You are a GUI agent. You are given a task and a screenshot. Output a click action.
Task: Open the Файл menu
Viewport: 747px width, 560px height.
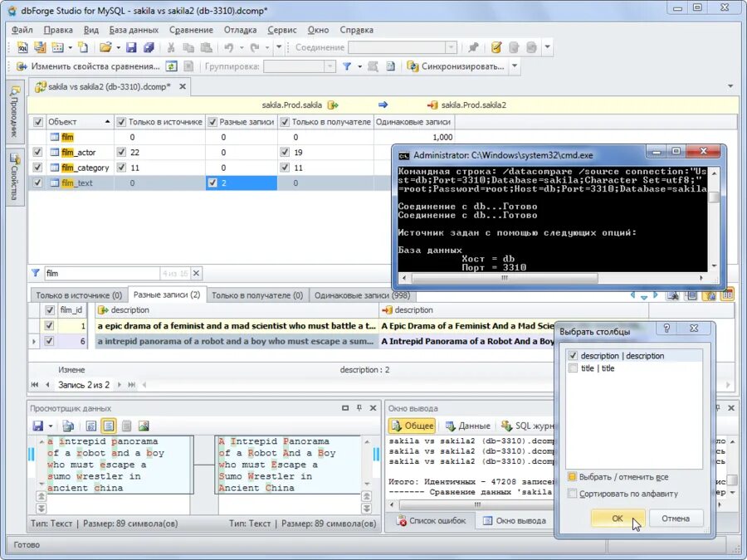pos(22,30)
